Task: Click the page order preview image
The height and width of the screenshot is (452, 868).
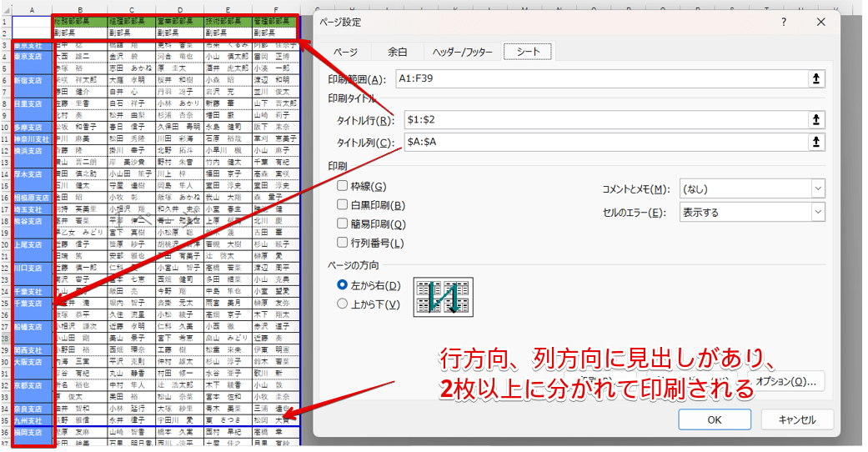Action: point(443,297)
